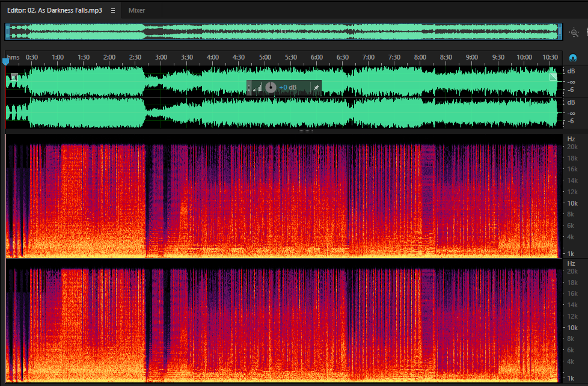Click the 9:00 mark on the time ruler
Image resolution: width=588 pixels, height=386 pixels.
tap(472, 57)
